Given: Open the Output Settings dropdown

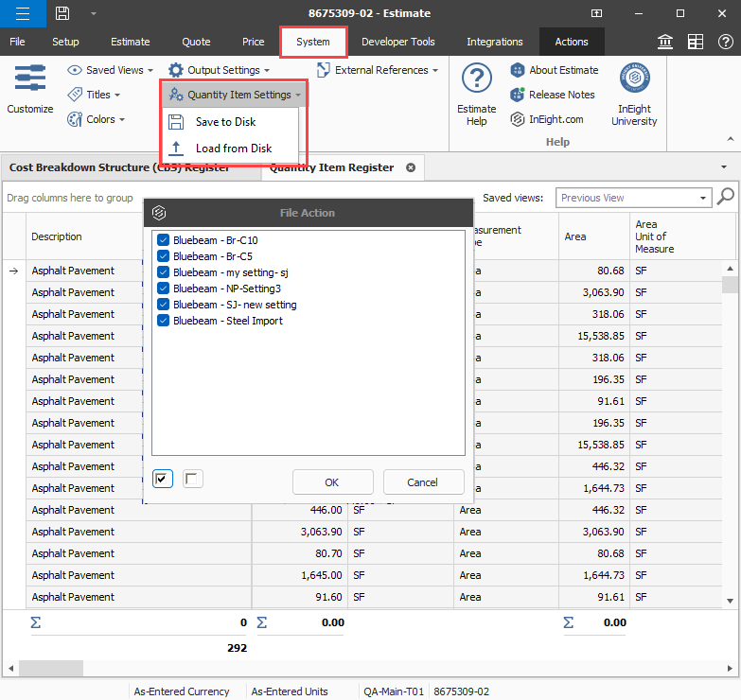Looking at the screenshot, I should pos(220,70).
